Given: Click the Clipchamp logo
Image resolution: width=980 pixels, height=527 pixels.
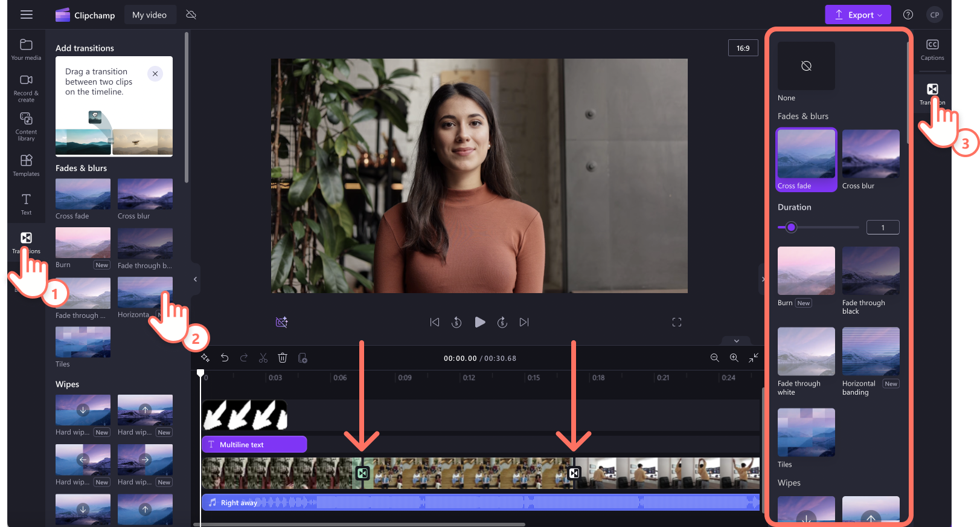Looking at the screenshot, I should click(85, 15).
